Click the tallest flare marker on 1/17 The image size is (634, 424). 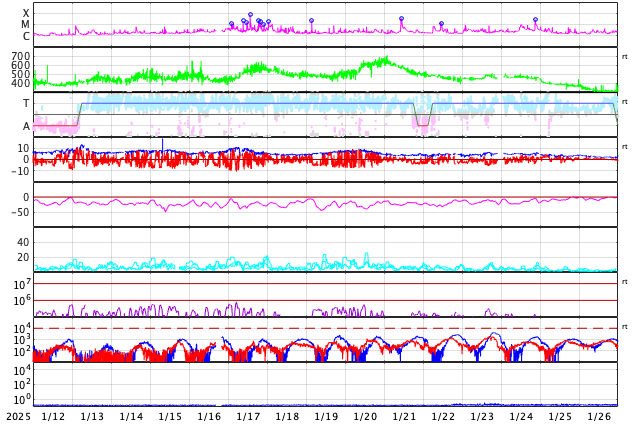click(x=250, y=15)
